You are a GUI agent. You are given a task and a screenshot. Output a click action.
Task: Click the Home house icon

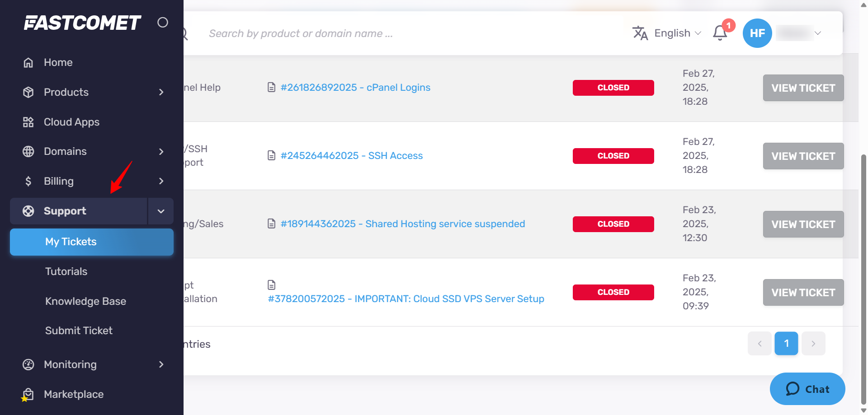point(28,62)
